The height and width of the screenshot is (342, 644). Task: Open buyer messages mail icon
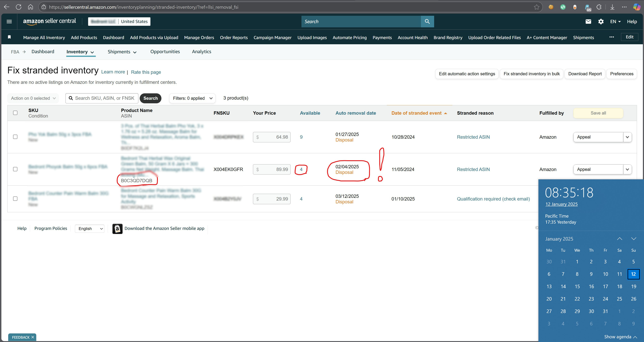pyautogui.click(x=588, y=21)
